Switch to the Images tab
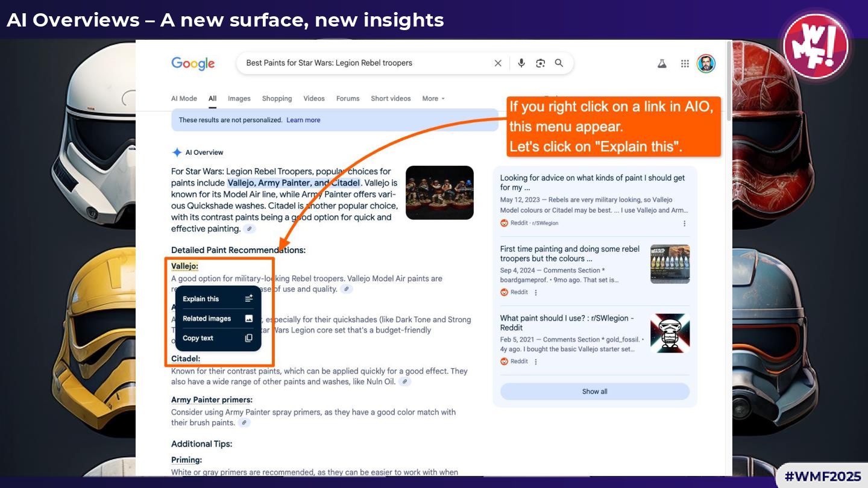The image size is (868, 488). 239,99
